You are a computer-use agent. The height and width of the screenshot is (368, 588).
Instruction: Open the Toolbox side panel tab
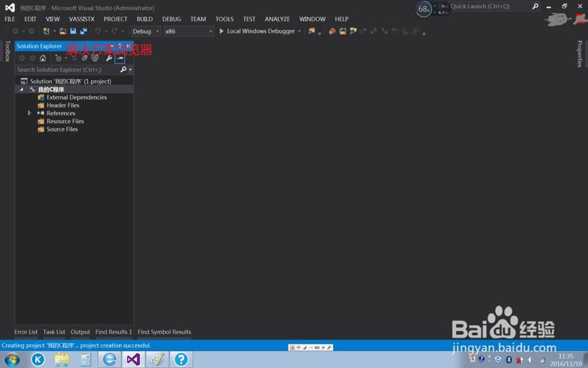click(x=7, y=51)
